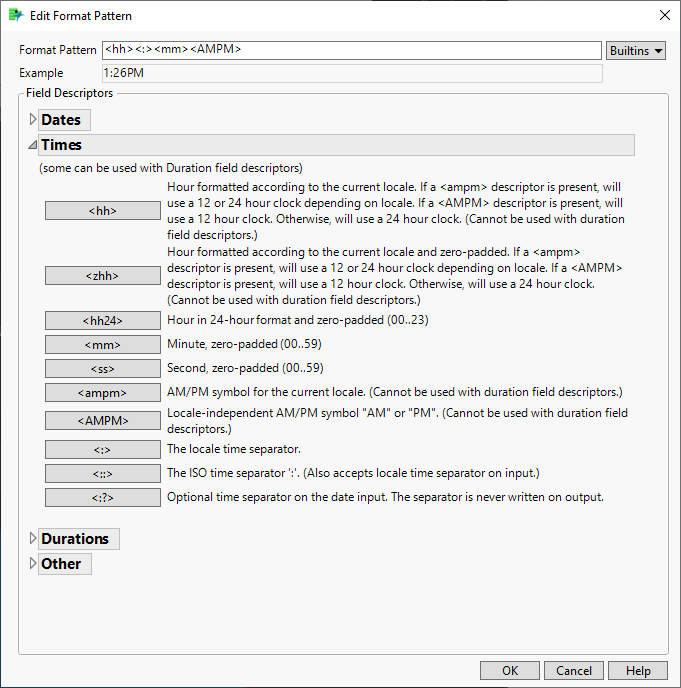Insert the <hh> hour descriptor

click(103, 211)
